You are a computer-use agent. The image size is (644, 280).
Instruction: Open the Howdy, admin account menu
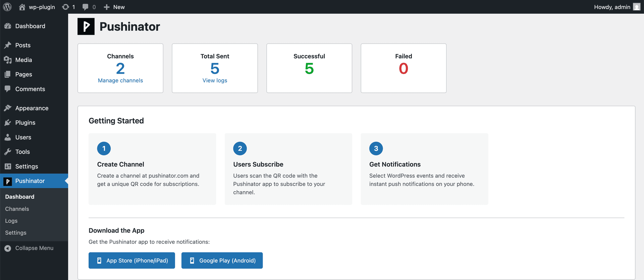617,7
